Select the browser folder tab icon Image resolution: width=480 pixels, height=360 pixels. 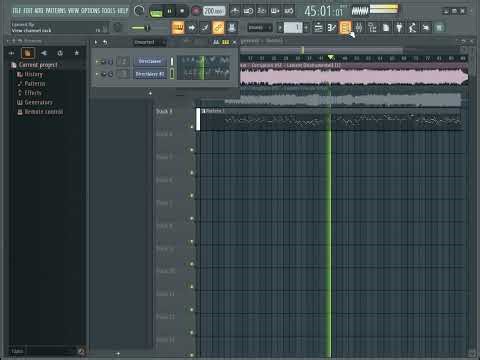28,53
